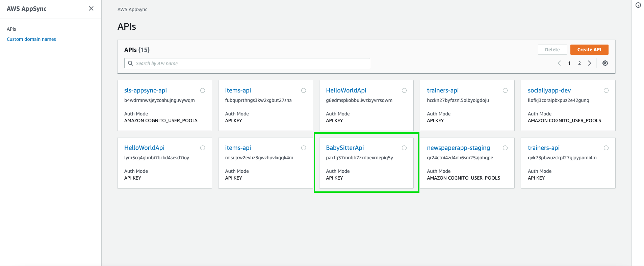Select radio for trainers-api qvk73pbwuzckpl27gjpypomi4m
Screen dimensions: 644x266
point(606,148)
